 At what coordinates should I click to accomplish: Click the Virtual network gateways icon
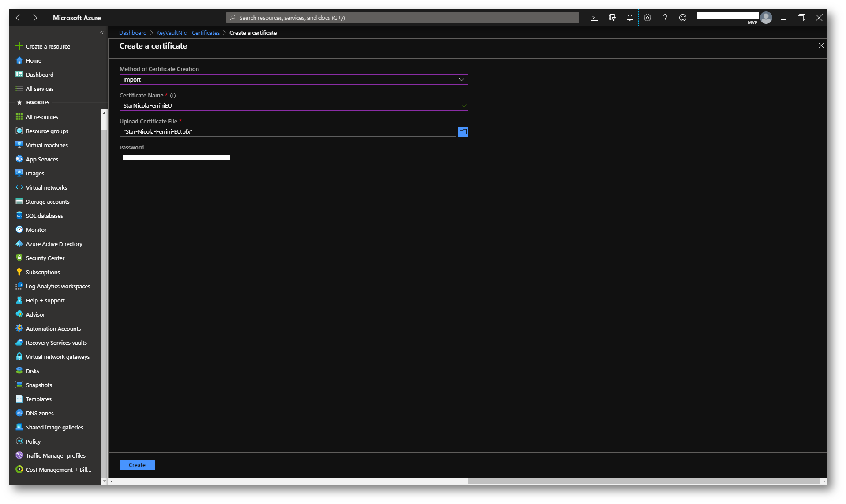19,356
